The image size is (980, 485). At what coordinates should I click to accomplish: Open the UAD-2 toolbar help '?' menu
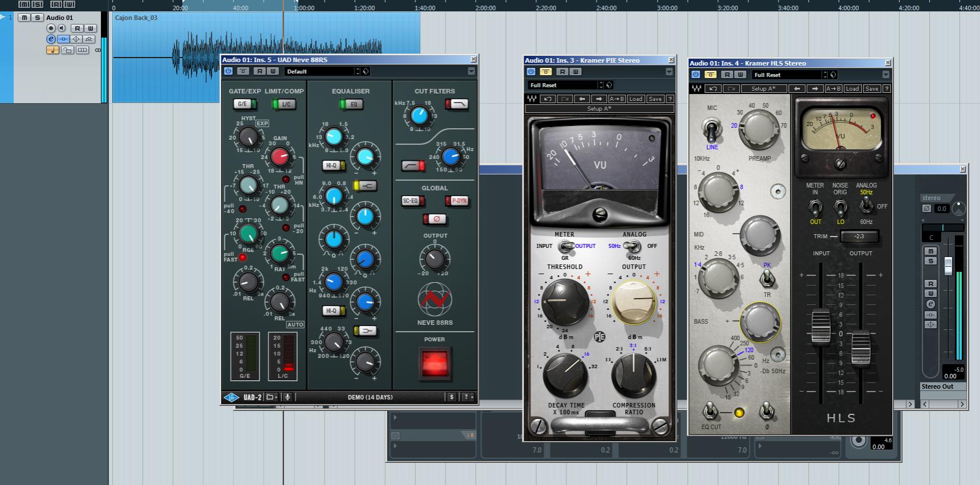[x=468, y=397]
